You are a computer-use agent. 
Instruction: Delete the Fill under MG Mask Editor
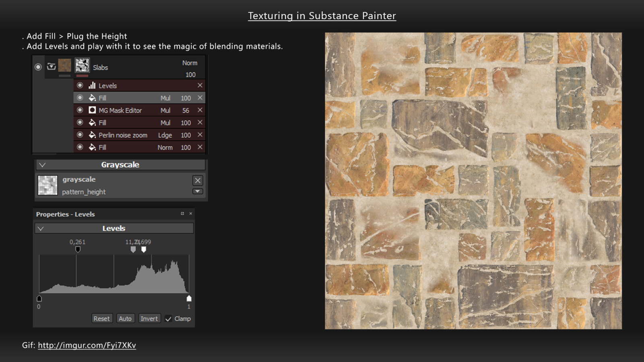tap(200, 122)
